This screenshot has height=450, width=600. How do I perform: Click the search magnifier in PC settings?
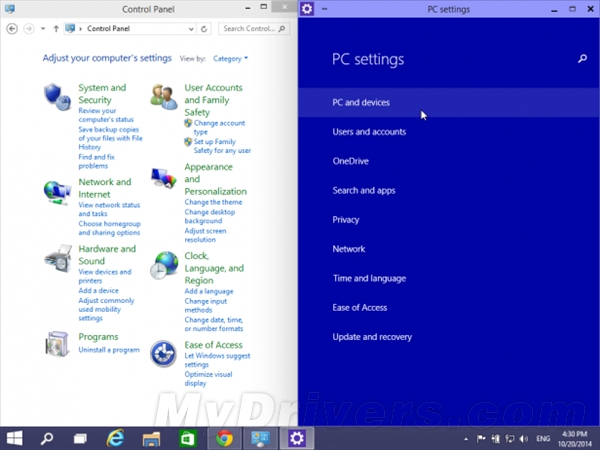(x=583, y=60)
